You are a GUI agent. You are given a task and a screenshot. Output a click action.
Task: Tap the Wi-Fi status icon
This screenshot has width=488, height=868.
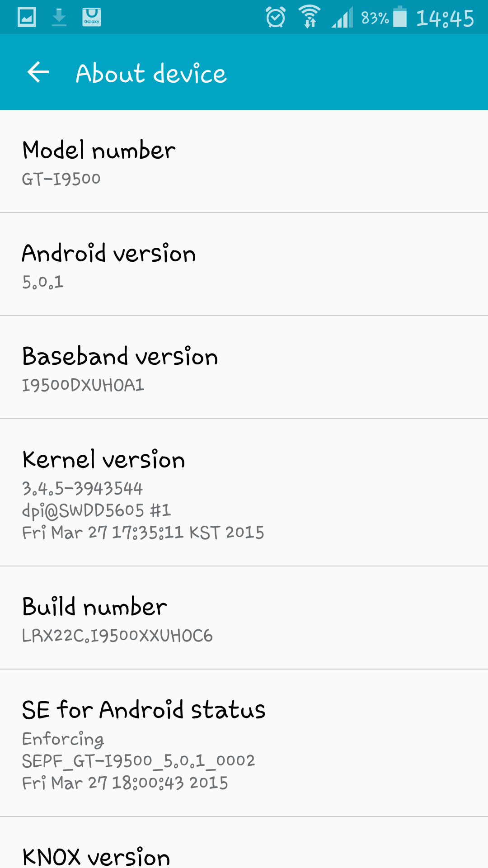tap(310, 17)
